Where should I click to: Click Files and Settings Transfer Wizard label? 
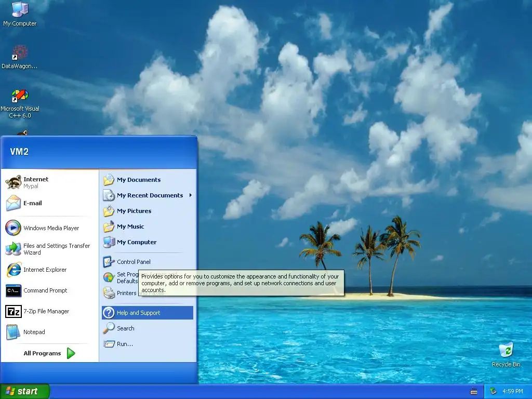(x=57, y=249)
